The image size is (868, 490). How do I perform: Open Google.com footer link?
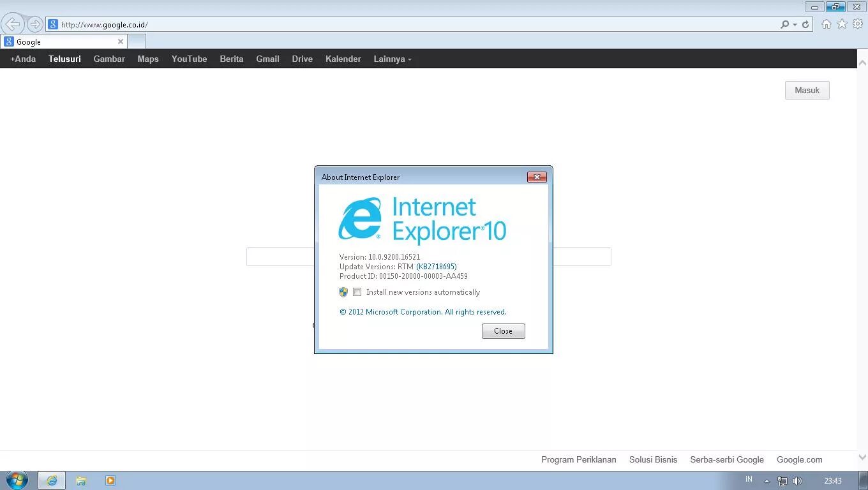tap(799, 459)
